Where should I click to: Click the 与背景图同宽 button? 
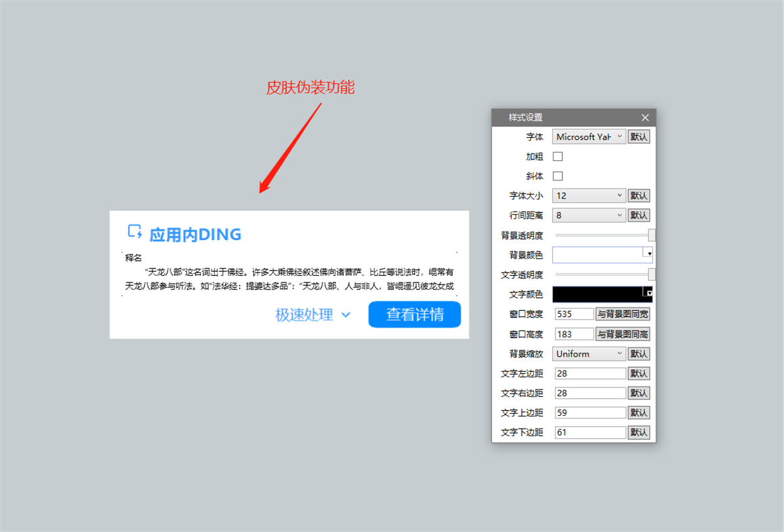[623, 314]
